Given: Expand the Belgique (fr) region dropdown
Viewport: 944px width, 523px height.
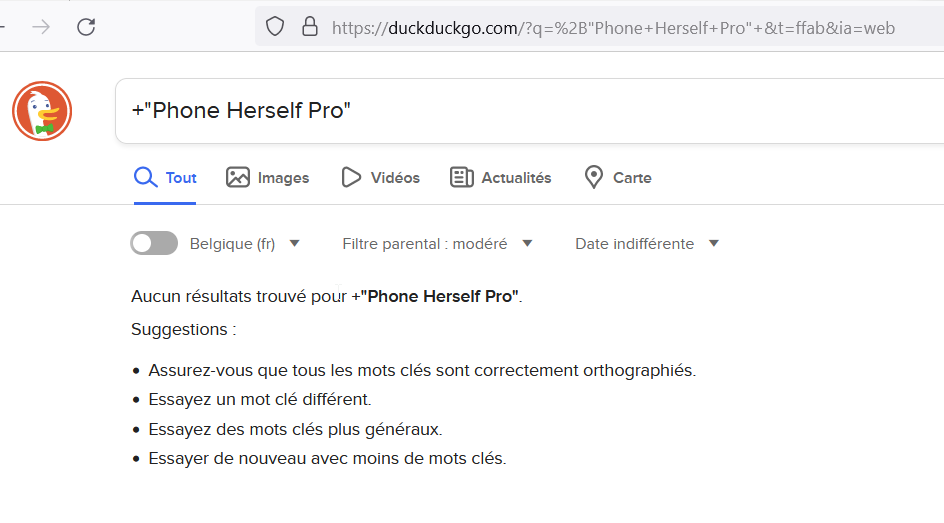Looking at the screenshot, I should [x=294, y=243].
